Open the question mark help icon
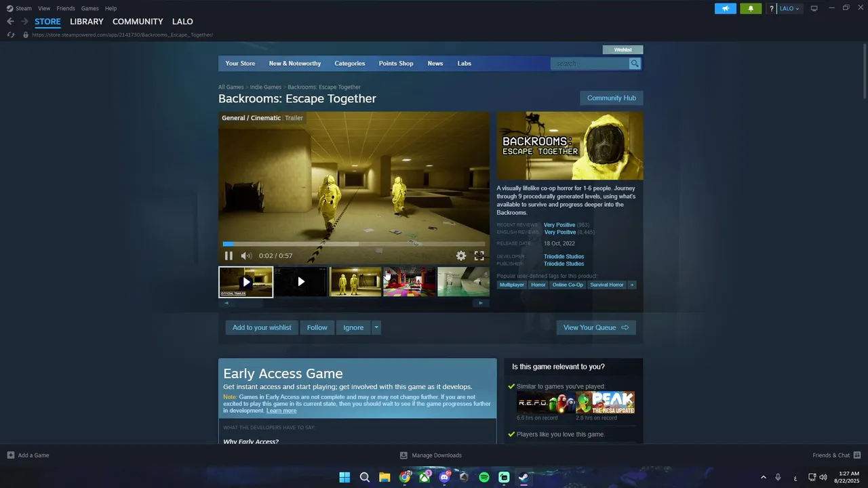 [771, 9]
